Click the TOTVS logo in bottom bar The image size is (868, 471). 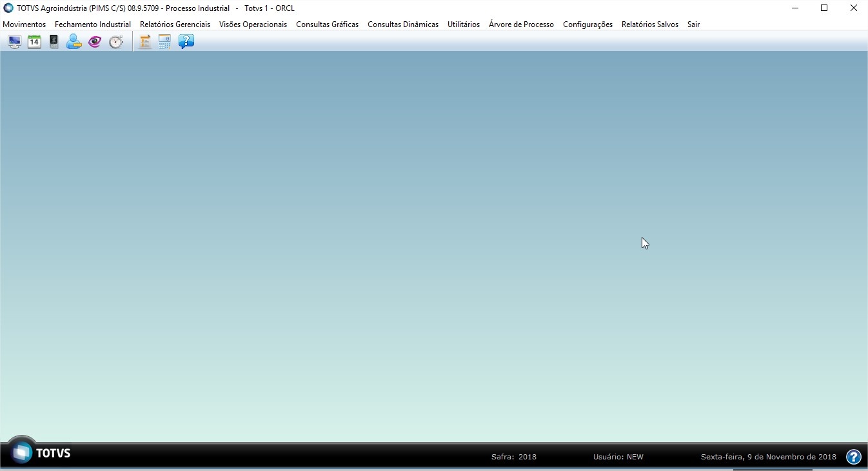pos(40,452)
